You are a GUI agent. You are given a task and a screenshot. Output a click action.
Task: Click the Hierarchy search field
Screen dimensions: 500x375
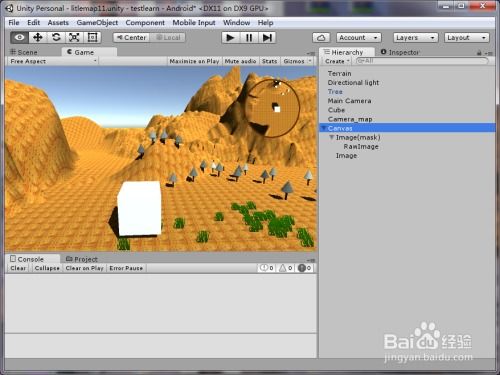[422, 61]
